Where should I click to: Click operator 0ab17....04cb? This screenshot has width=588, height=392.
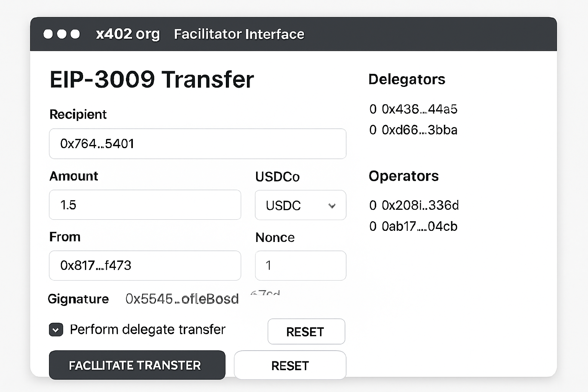coord(419,226)
